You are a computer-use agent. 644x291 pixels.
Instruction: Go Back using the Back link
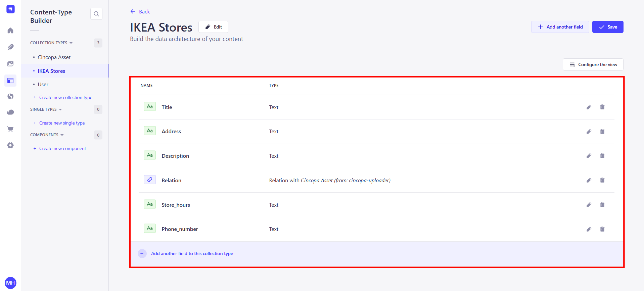pyautogui.click(x=140, y=11)
